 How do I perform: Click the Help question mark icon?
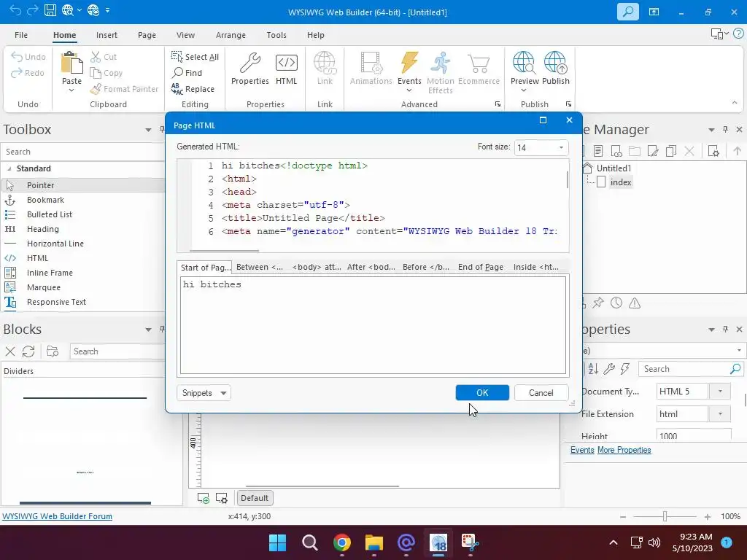point(739,34)
